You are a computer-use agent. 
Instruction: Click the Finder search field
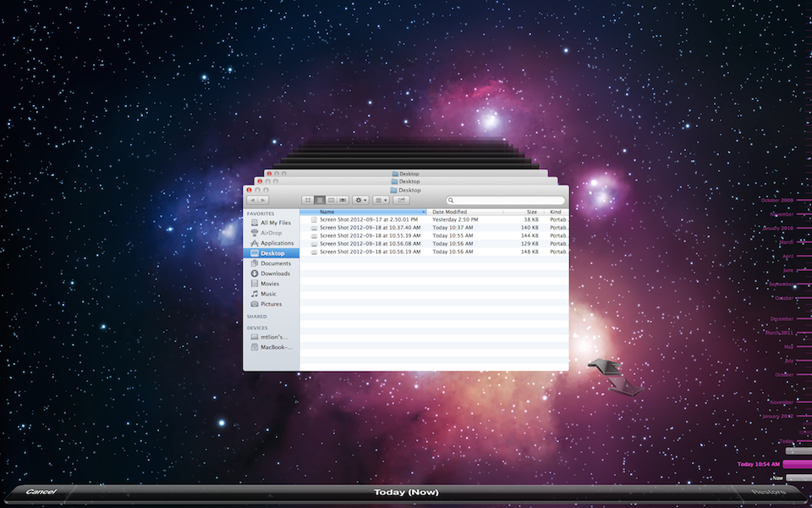coord(506,200)
